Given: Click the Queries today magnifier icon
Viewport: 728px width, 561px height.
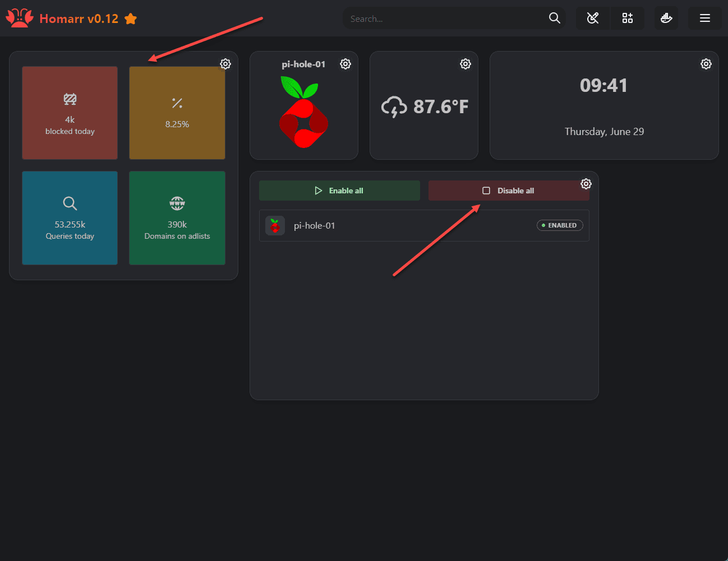Looking at the screenshot, I should (x=70, y=203).
